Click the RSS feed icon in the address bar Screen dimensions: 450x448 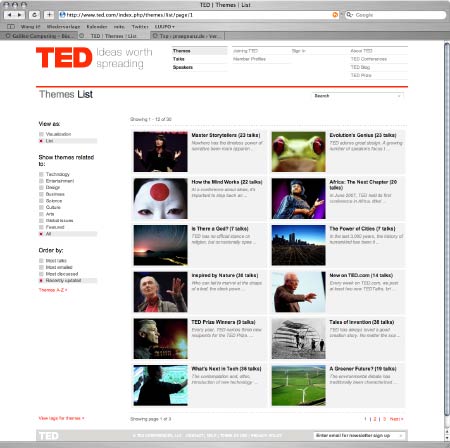coord(335,15)
